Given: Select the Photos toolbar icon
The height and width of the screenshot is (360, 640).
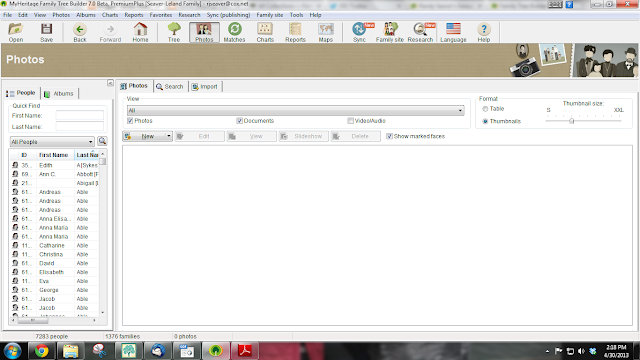Looking at the screenshot, I should pyautogui.click(x=204, y=32).
